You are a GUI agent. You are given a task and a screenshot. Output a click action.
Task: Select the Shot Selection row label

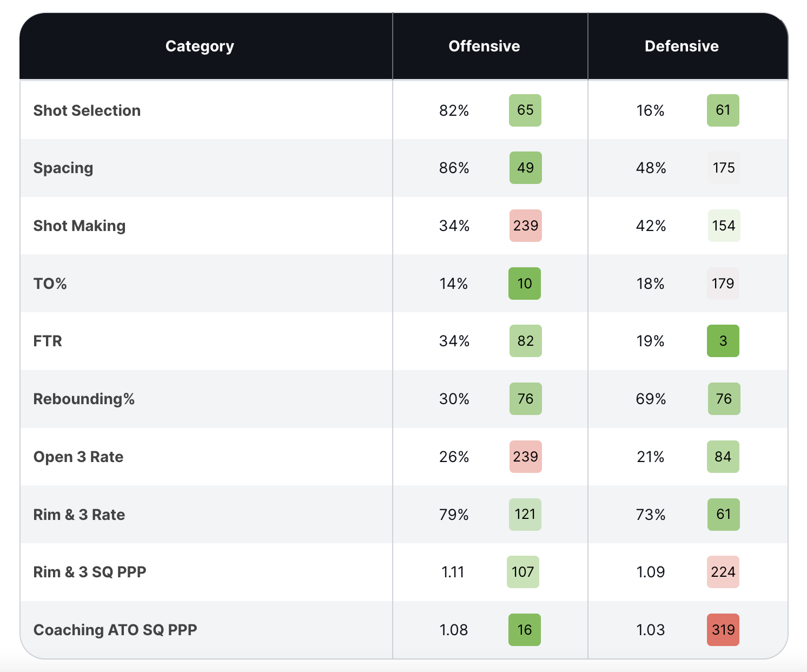tap(87, 110)
